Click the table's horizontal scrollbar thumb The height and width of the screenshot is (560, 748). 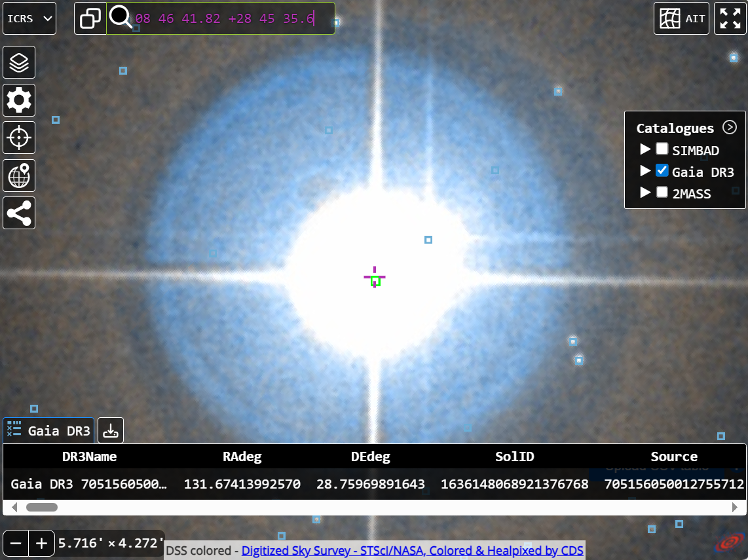tap(42, 507)
